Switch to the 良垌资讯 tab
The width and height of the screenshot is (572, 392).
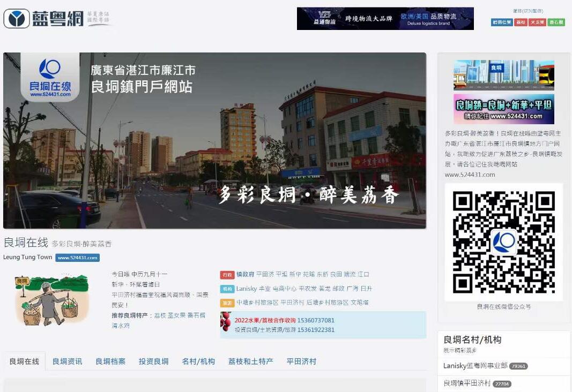coord(67,361)
